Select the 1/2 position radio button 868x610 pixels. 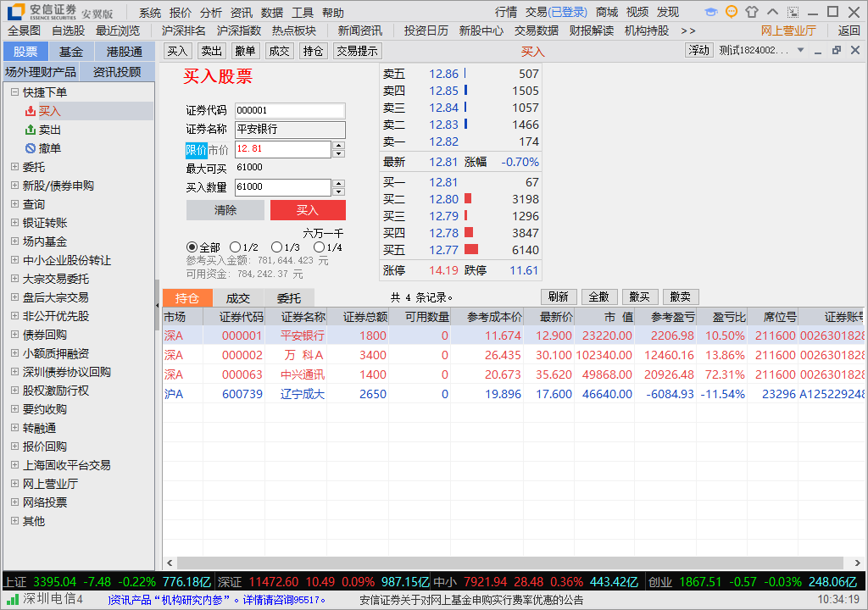click(236, 247)
